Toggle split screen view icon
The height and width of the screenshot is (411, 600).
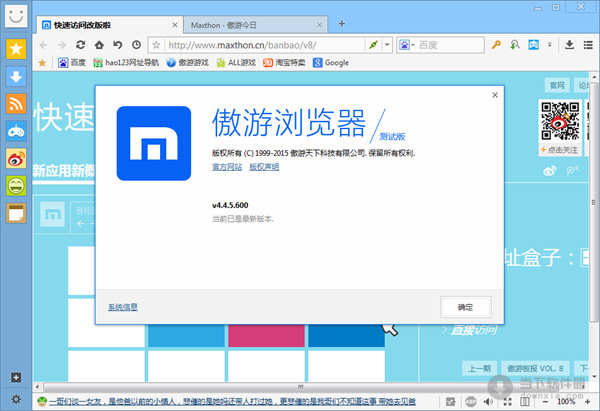(525, 401)
